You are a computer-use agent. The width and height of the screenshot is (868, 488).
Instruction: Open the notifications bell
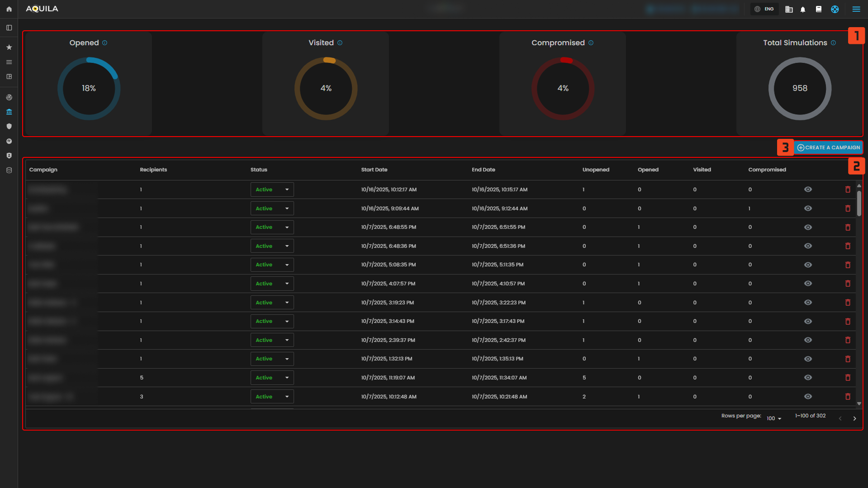[803, 9]
